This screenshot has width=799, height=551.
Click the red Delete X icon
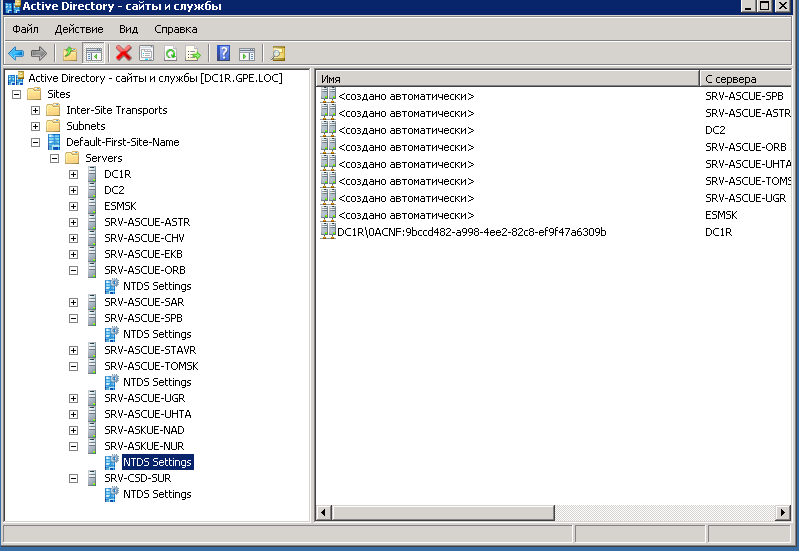[x=123, y=53]
